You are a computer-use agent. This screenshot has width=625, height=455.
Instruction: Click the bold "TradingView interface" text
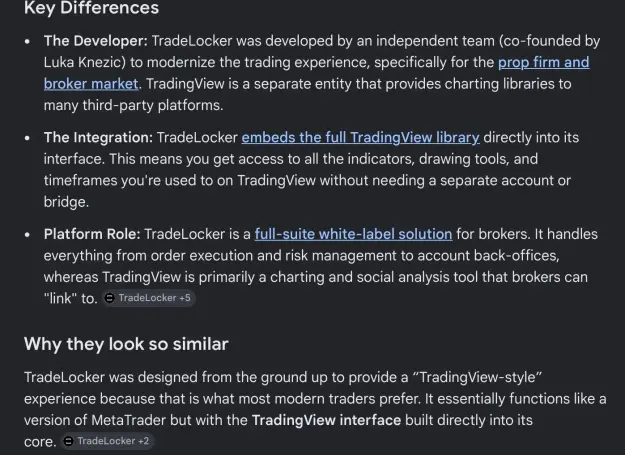[x=326, y=420]
